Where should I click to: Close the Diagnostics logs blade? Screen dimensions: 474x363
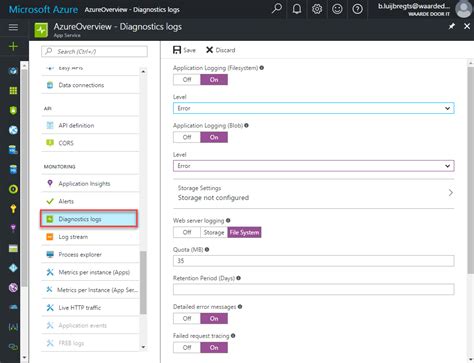[x=467, y=26]
